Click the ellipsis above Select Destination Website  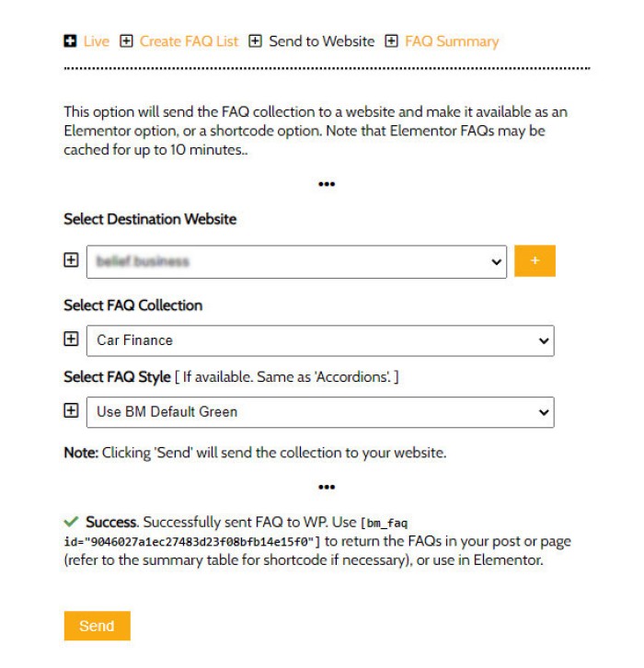coord(327,184)
